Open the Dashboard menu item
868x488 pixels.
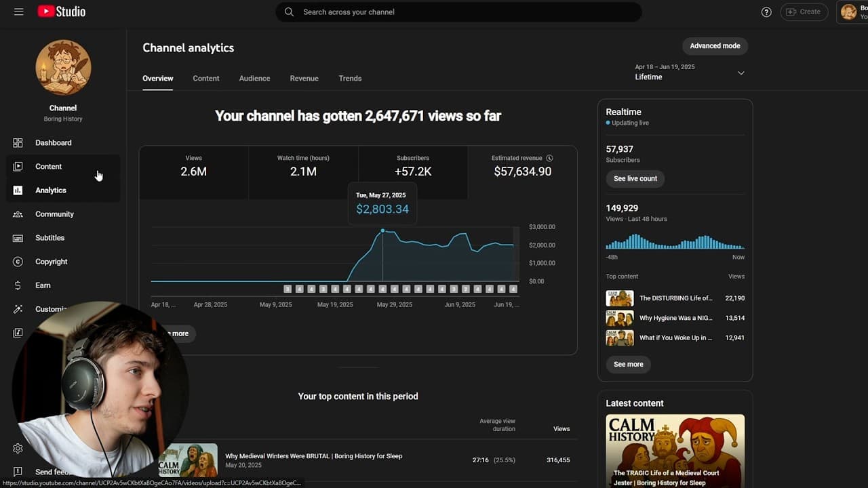tap(63, 143)
